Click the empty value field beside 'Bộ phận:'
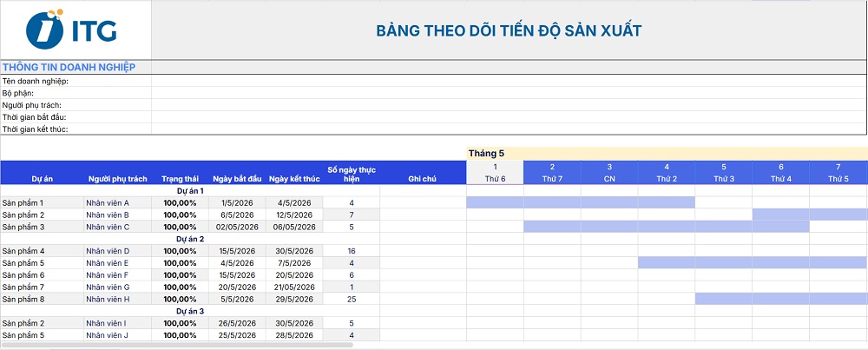 [x=509, y=93]
